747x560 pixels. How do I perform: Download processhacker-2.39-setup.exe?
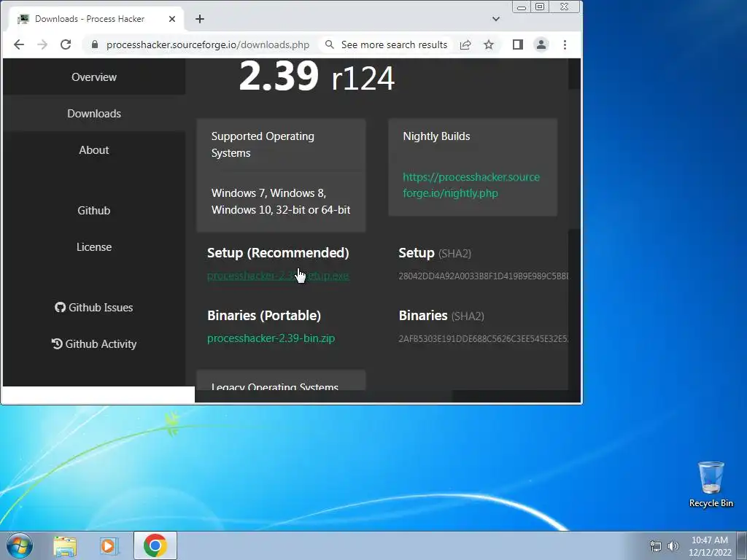point(278,276)
